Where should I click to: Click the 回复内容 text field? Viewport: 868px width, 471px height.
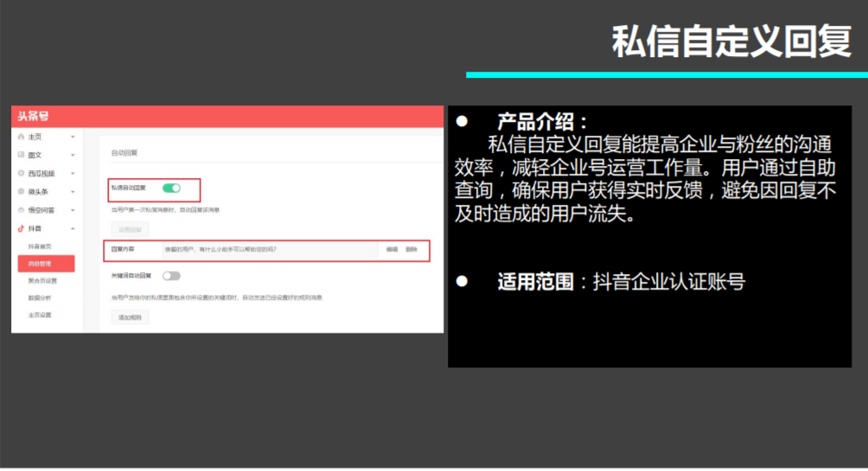point(270,250)
